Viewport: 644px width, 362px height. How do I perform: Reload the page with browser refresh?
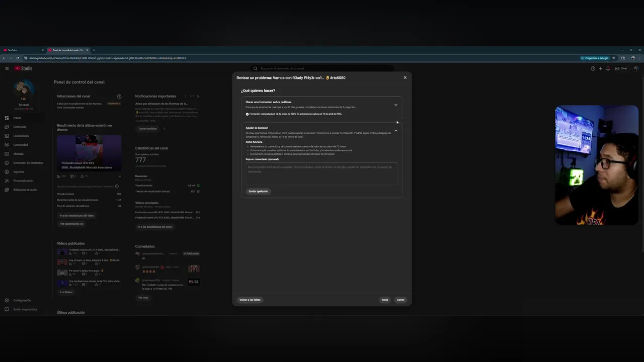coord(17,58)
